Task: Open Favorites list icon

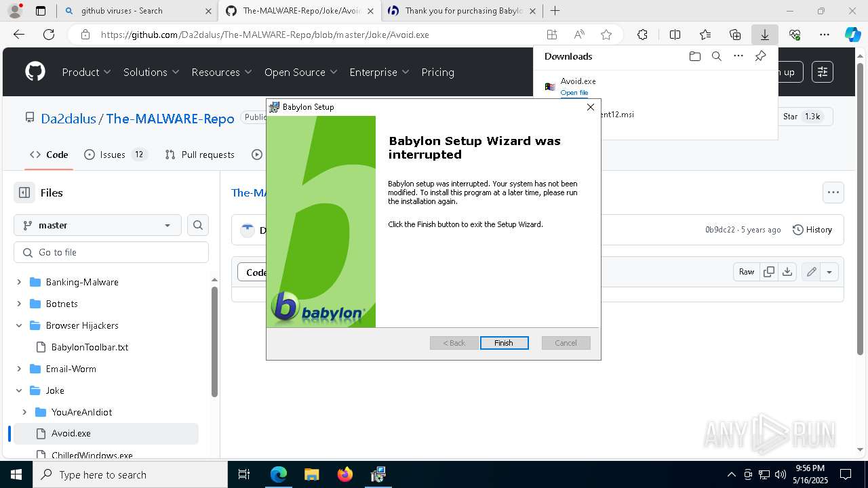Action: pyautogui.click(x=705, y=35)
